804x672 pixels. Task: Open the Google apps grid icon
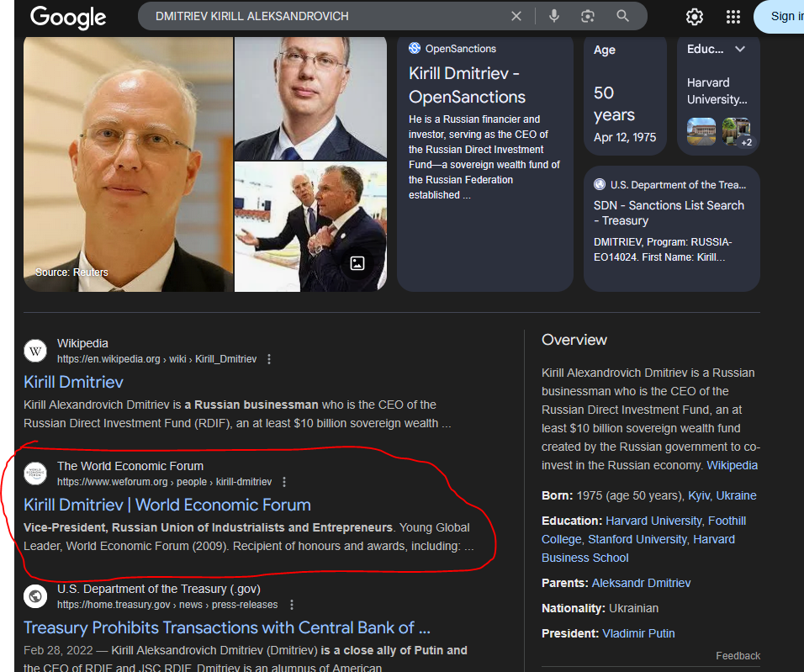[x=733, y=17]
